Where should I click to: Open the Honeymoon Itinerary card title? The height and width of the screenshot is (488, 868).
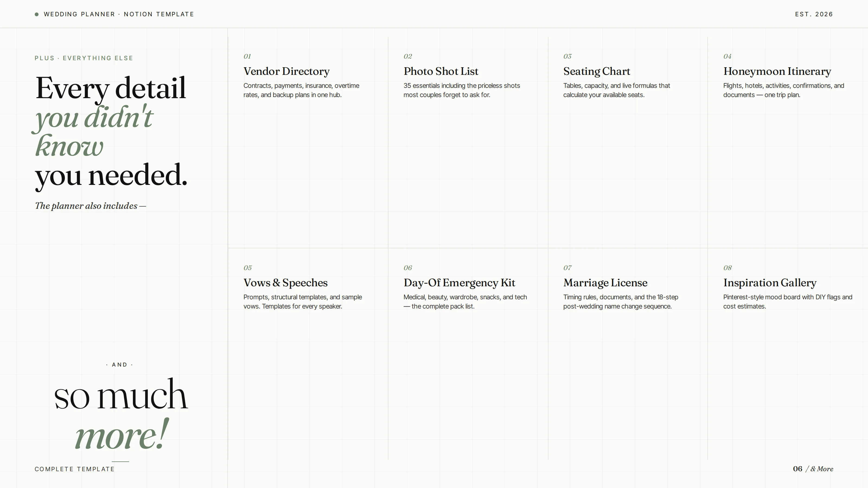click(777, 71)
